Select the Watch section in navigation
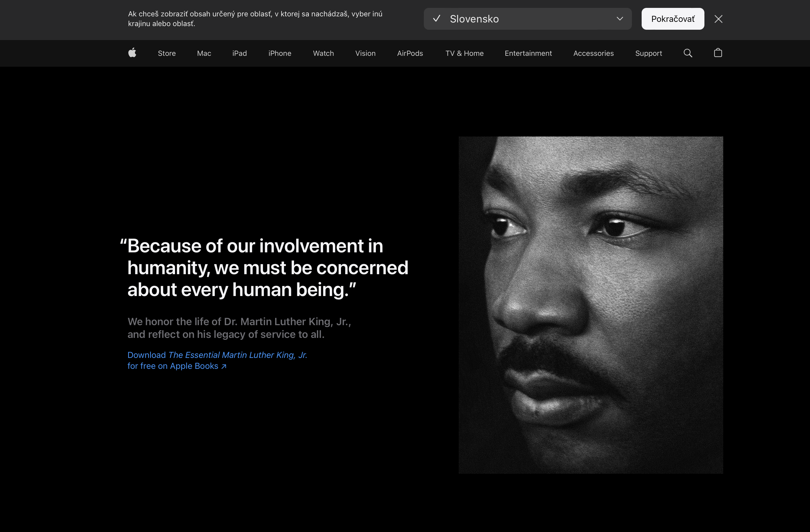 [323, 53]
